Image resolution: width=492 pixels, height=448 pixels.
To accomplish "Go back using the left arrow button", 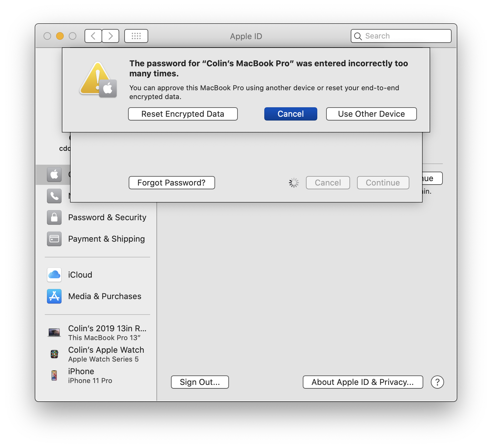I will point(93,36).
